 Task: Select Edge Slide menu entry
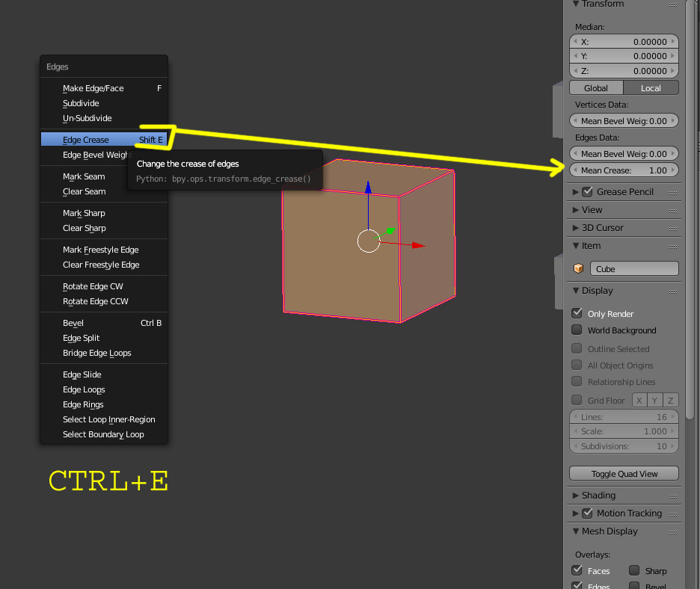pyautogui.click(x=104, y=374)
